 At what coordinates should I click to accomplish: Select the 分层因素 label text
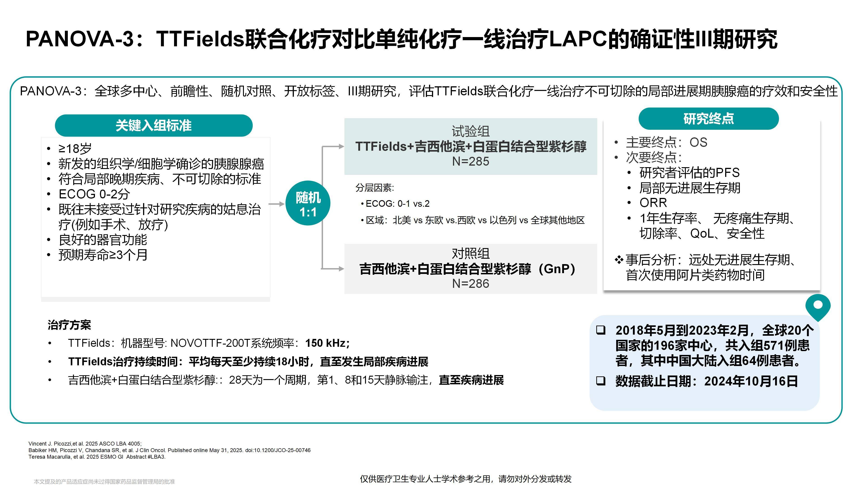tap(375, 188)
